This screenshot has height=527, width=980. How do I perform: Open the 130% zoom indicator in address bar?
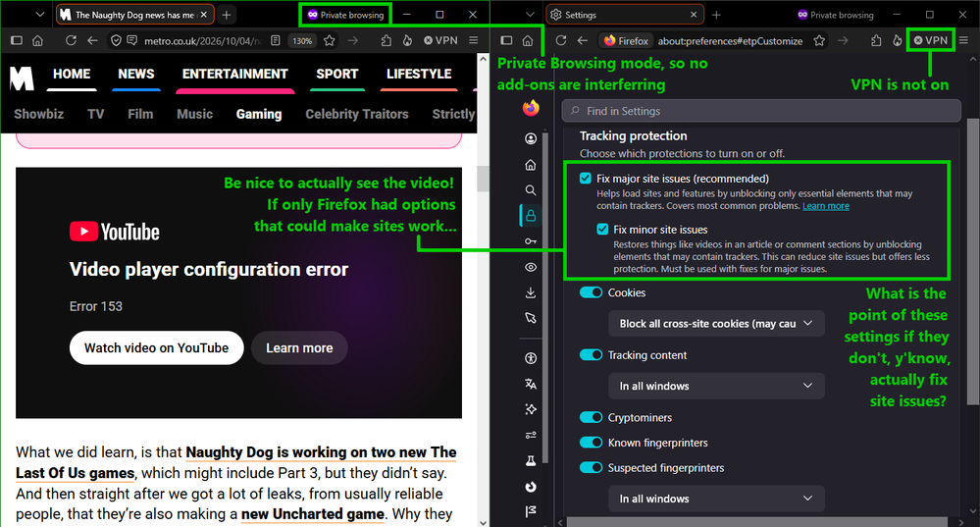(x=302, y=40)
